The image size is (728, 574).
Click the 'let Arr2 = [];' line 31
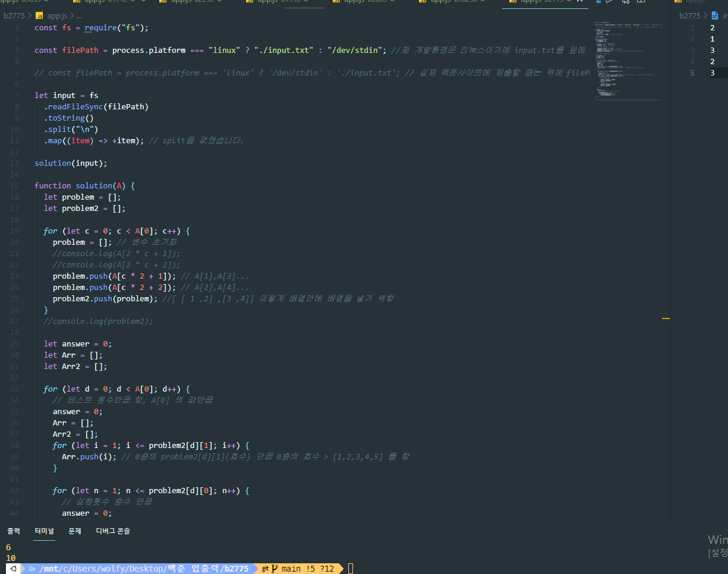pyautogui.click(x=75, y=366)
